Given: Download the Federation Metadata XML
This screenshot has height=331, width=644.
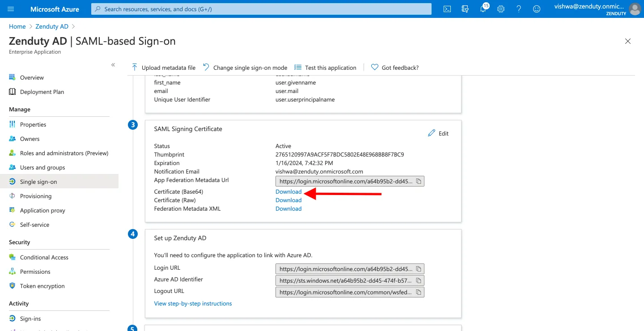Looking at the screenshot, I should [288, 208].
